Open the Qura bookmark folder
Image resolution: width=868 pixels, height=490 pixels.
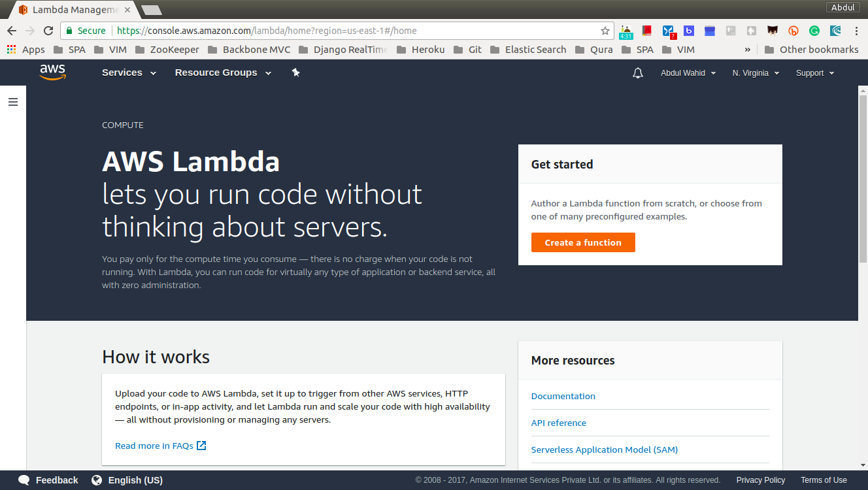593,50
